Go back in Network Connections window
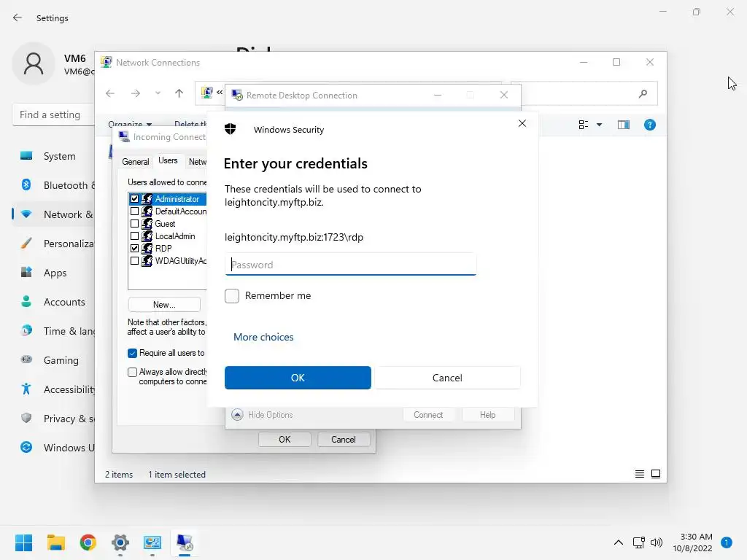Viewport: 747px width, 560px height. pyautogui.click(x=110, y=93)
